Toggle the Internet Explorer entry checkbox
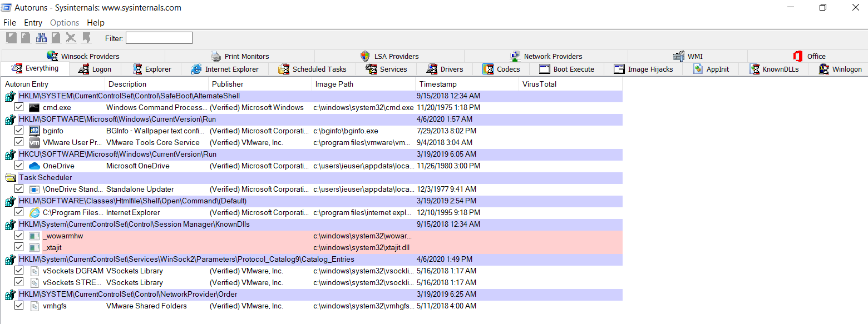Image resolution: width=868 pixels, height=324 pixels. [x=19, y=212]
